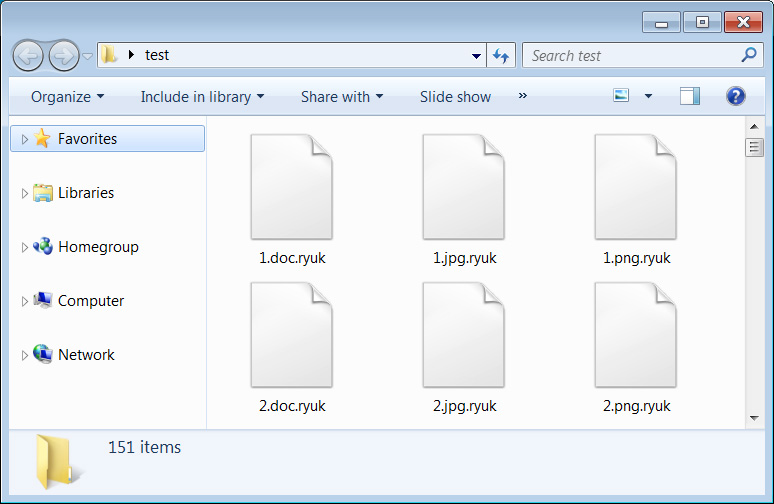The height and width of the screenshot is (504, 774).
Task: Click the 'test' breadcrumb in address bar
Action: pos(157,55)
